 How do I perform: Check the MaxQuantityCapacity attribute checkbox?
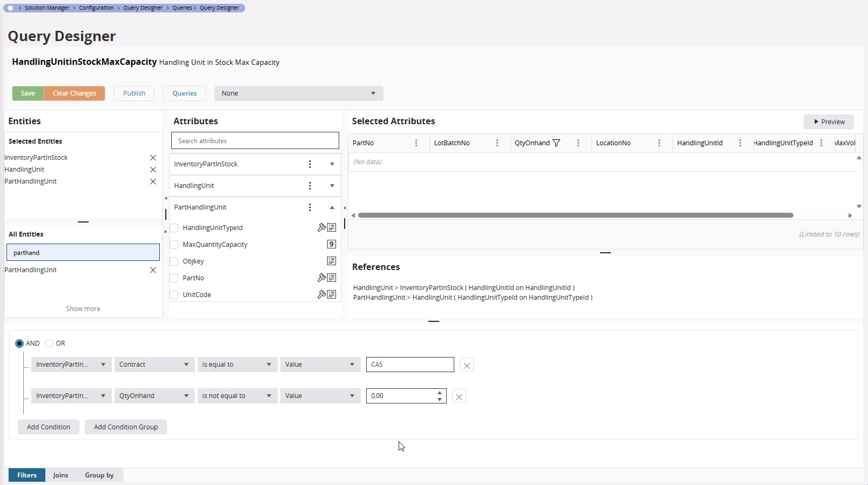pyautogui.click(x=174, y=245)
